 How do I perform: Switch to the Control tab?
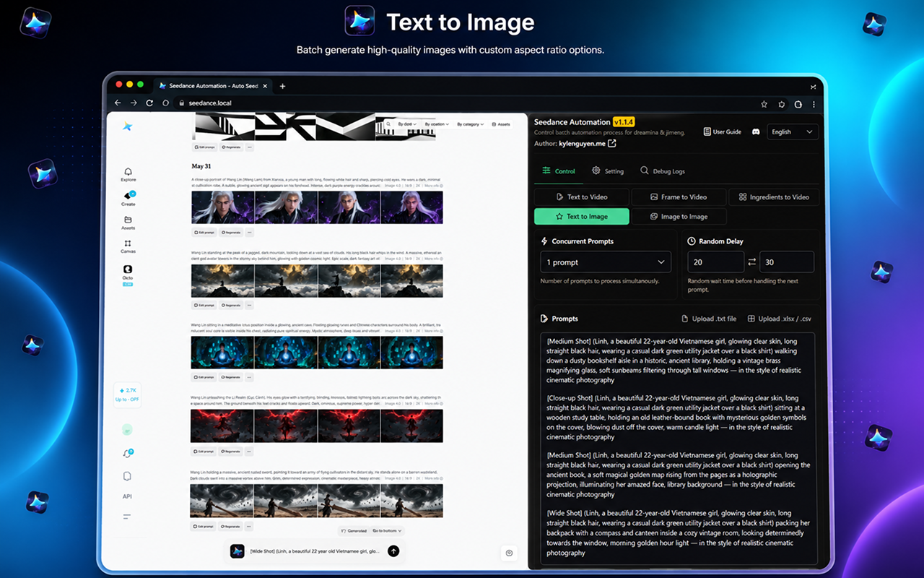(x=559, y=171)
